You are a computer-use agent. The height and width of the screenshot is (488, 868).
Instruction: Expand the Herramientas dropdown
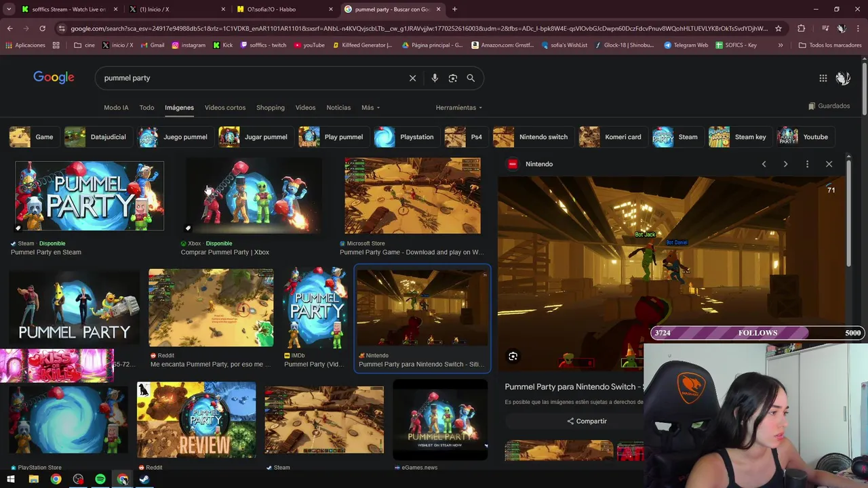(459, 108)
